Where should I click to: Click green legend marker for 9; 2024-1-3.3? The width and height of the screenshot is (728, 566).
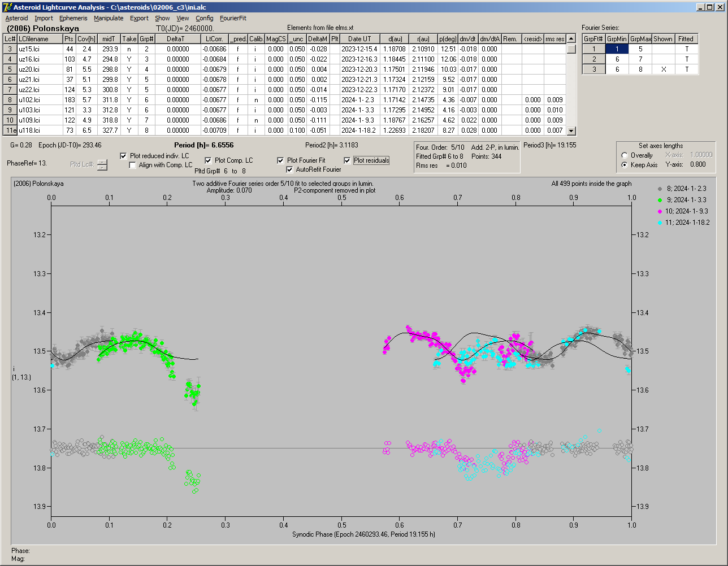660,200
